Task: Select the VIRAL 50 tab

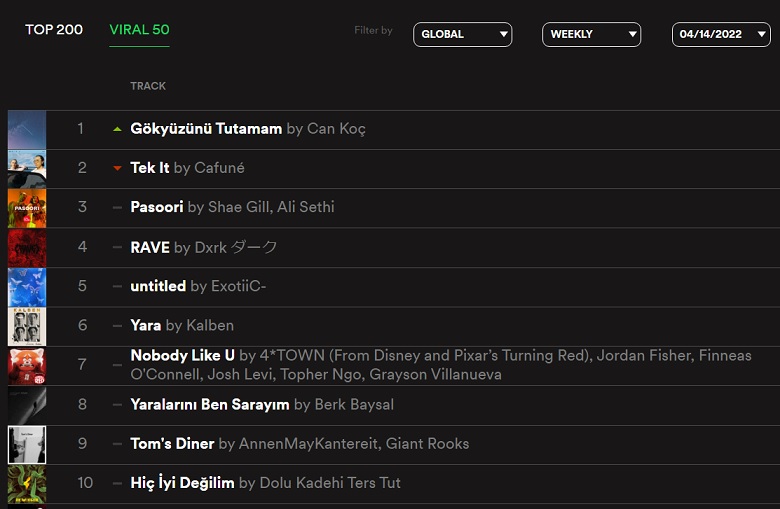Action: (139, 29)
